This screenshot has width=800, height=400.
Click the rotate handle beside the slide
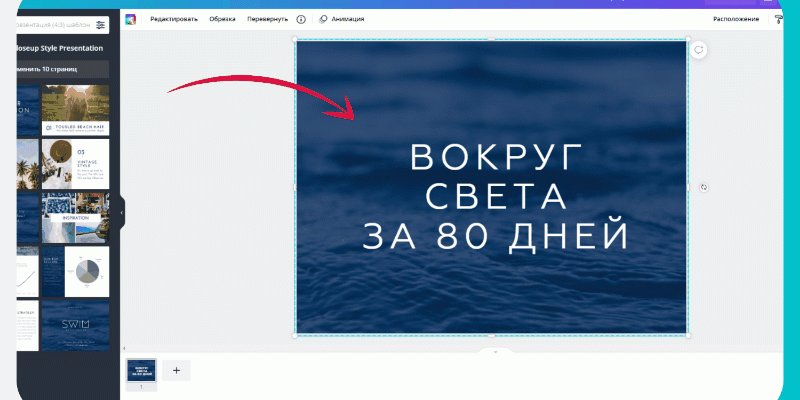[704, 187]
